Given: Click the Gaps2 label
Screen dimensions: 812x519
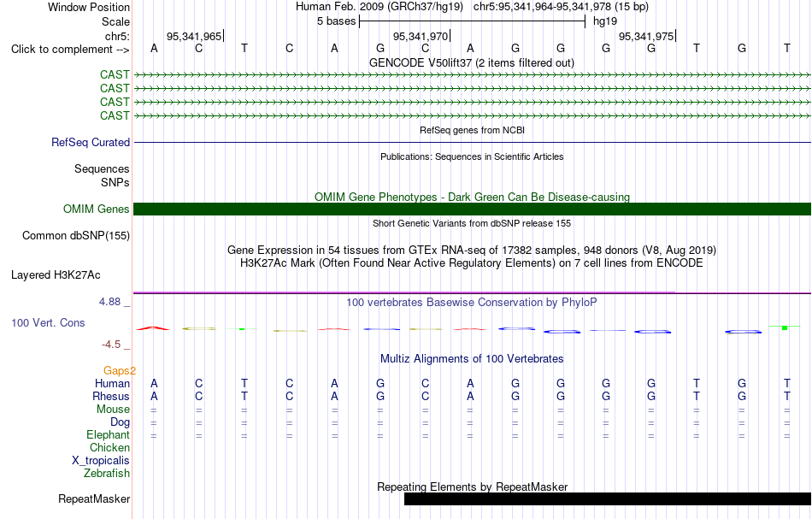Looking at the screenshot, I should coord(120,371).
